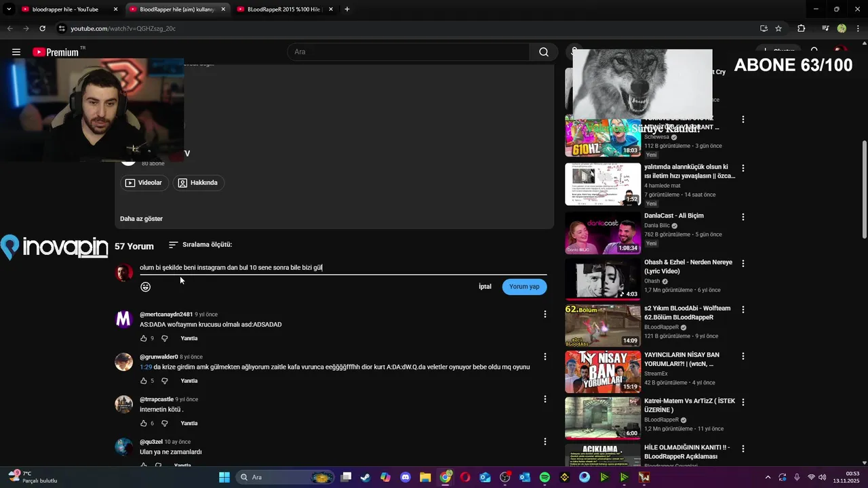Screen dimensions: 868x488
Task: Open options menu for @grunwalder0 comment
Action: (x=545, y=357)
